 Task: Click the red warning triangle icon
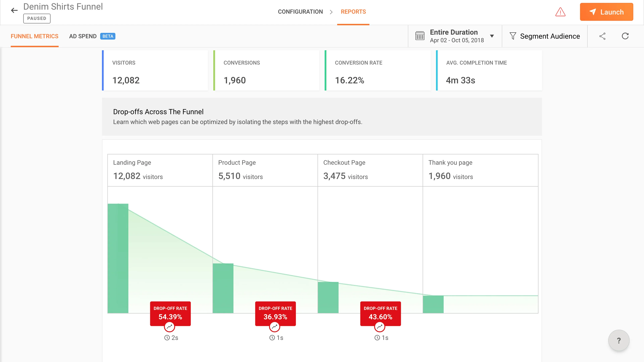[560, 12]
